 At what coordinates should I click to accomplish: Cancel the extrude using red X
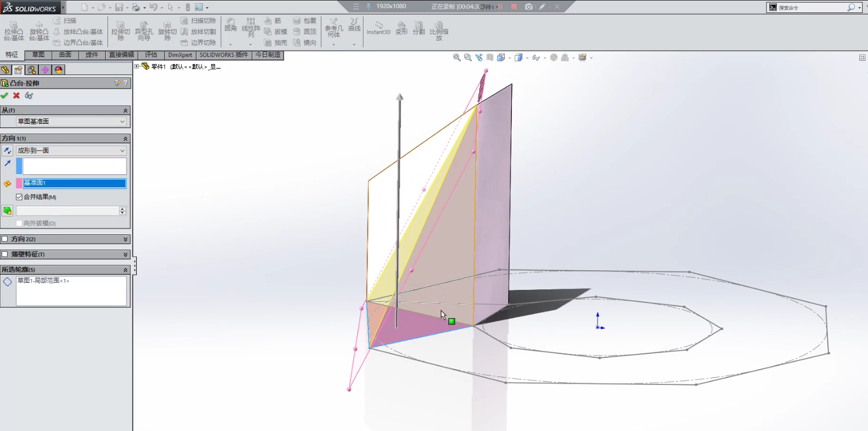pos(16,96)
